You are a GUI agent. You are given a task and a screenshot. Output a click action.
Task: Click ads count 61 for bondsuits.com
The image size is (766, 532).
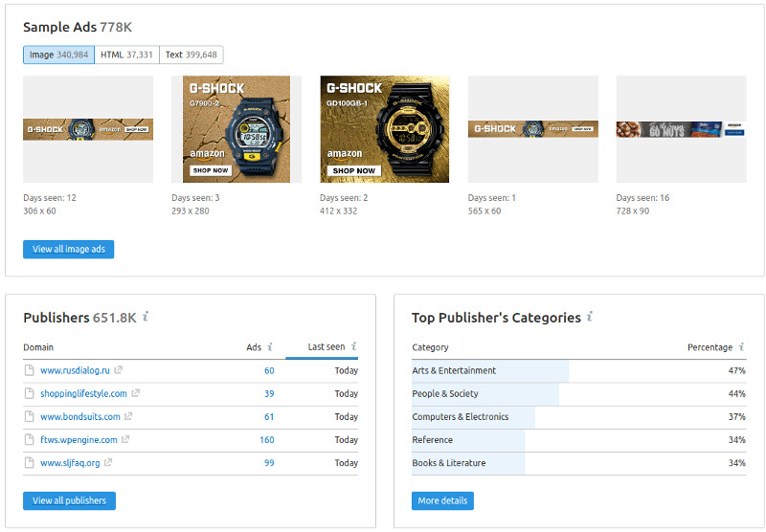(x=269, y=417)
